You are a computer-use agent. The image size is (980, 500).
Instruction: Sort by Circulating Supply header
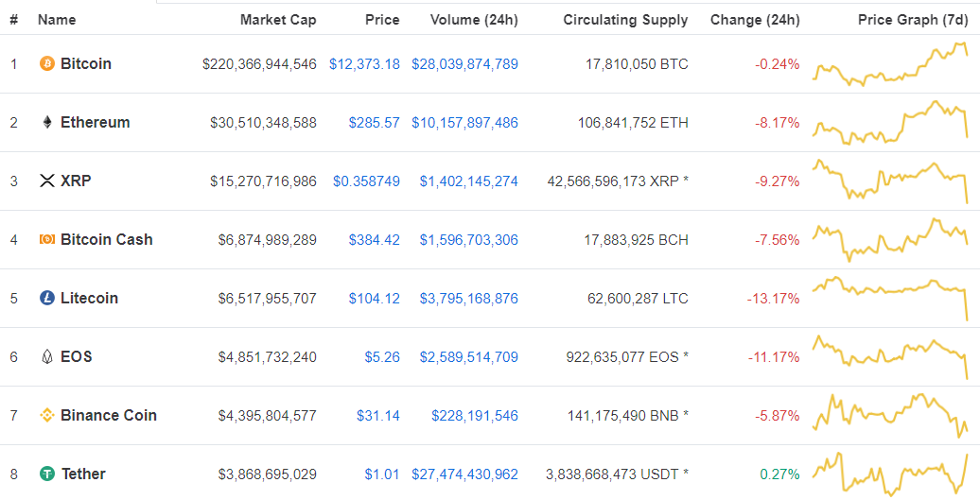(625, 20)
